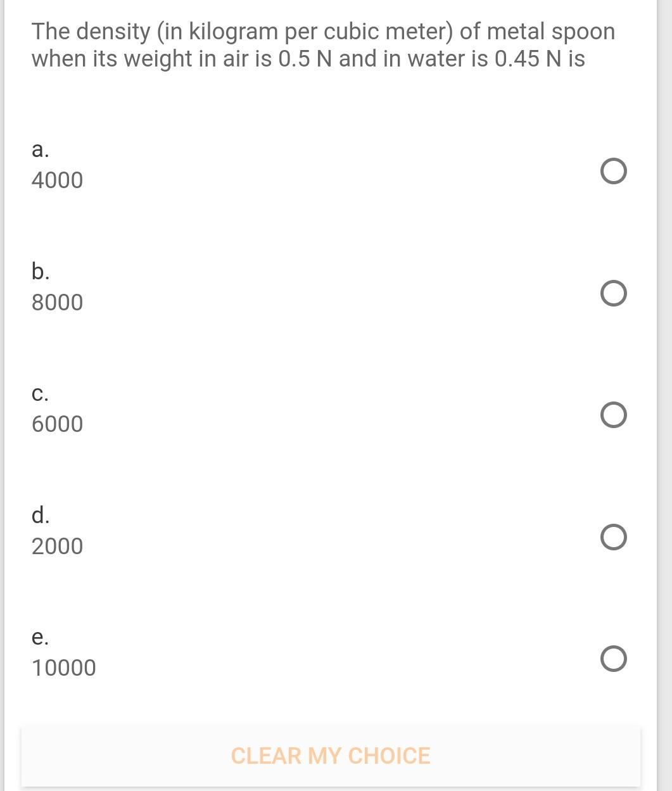
Task: Select the radio button for option b
Action: point(613,293)
